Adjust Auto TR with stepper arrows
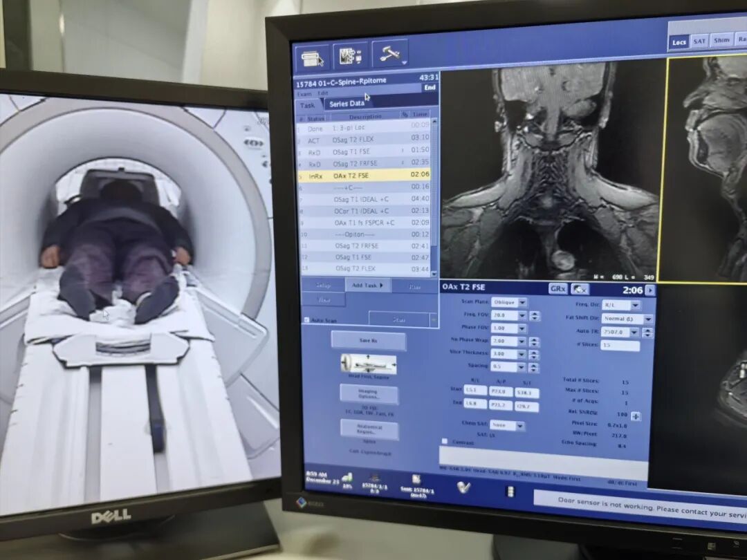747x560 pixels. click(647, 333)
